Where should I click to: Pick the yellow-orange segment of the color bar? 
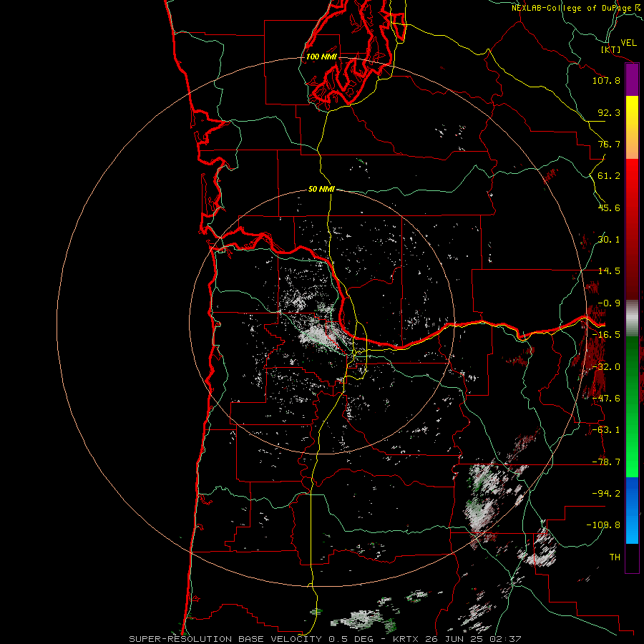point(632,127)
